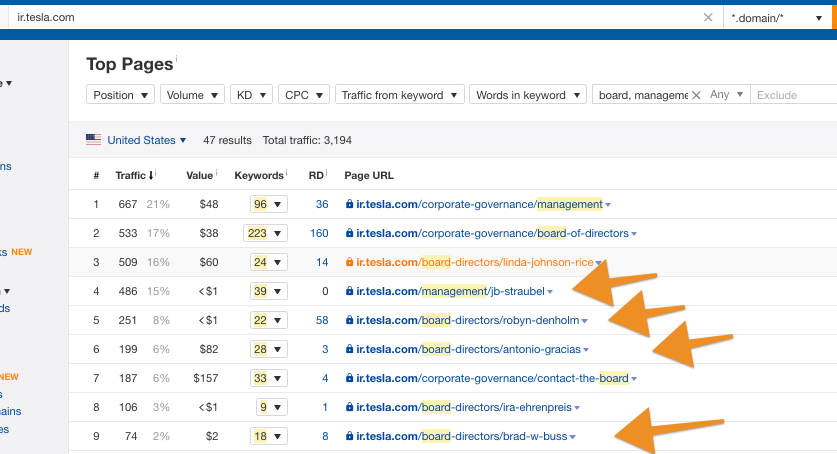Expand URL menu caret after corporate-governance/management
This screenshot has width=837, height=454.
point(608,205)
